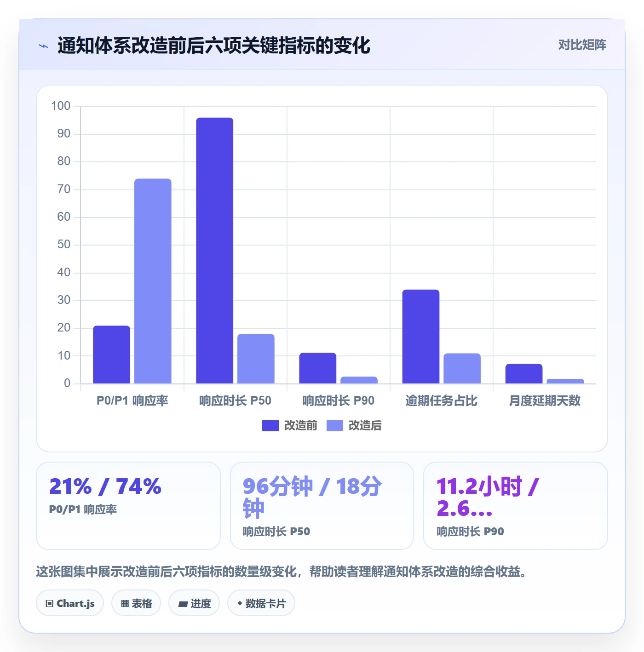Click the 改造前 bar for P0/P1 响应率

[x=112, y=355]
